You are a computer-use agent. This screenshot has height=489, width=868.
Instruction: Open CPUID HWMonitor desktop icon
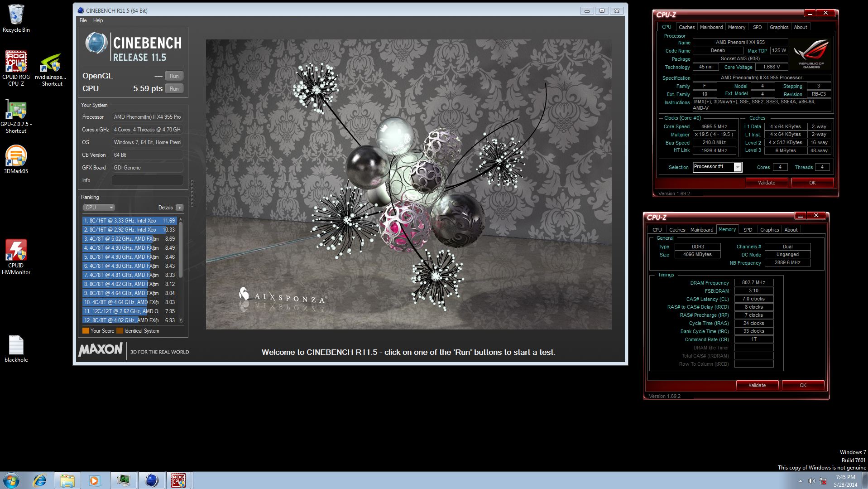coord(16,257)
